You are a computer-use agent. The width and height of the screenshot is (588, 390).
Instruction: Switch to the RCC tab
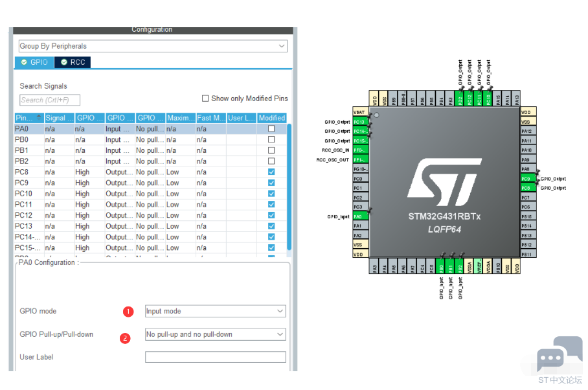click(73, 62)
